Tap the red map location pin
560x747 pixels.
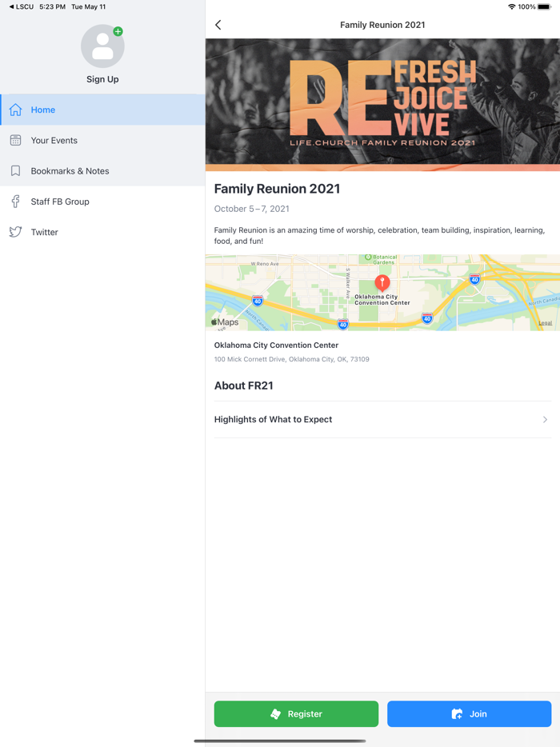(382, 282)
